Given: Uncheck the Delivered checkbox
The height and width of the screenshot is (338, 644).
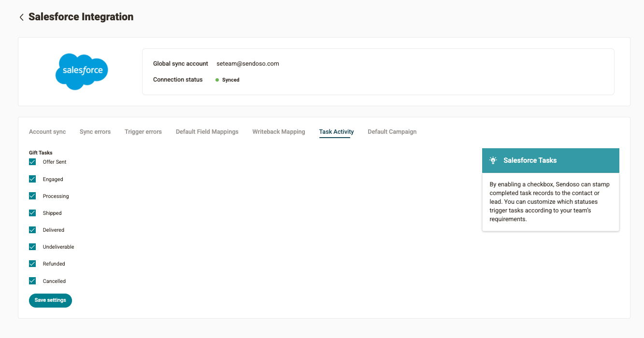Looking at the screenshot, I should pos(32,230).
